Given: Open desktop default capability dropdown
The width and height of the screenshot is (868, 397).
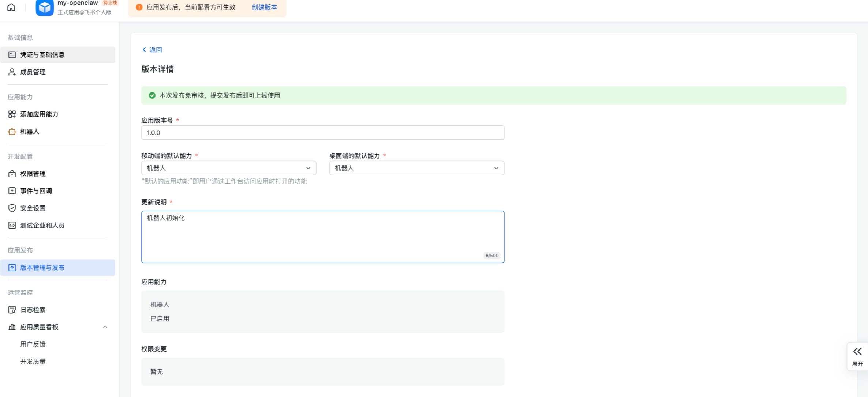Looking at the screenshot, I should [416, 168].
